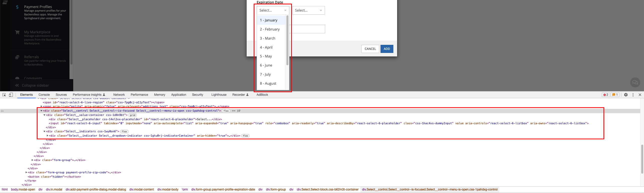Activate the DevTools inspect element picker

coord(4,95)
